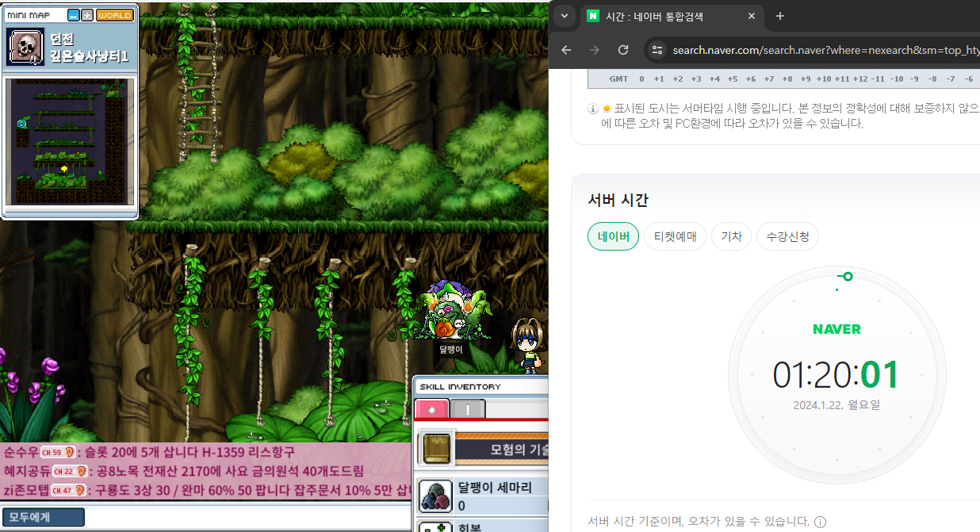This screenshot has height=532, width=980.
Task: Click the ear whisper icon next to 순수우
Action: 70,452
